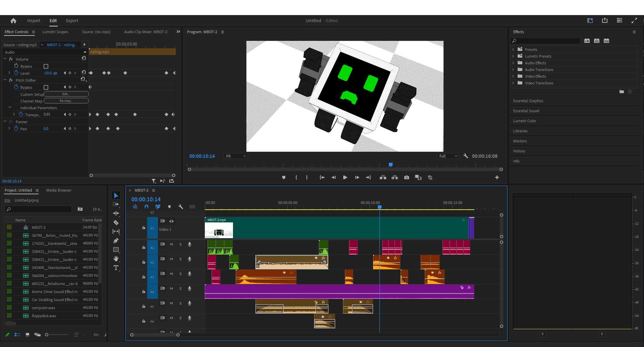
Task: Click the filter funnel in Effect Controls
Action: point(154,181)
